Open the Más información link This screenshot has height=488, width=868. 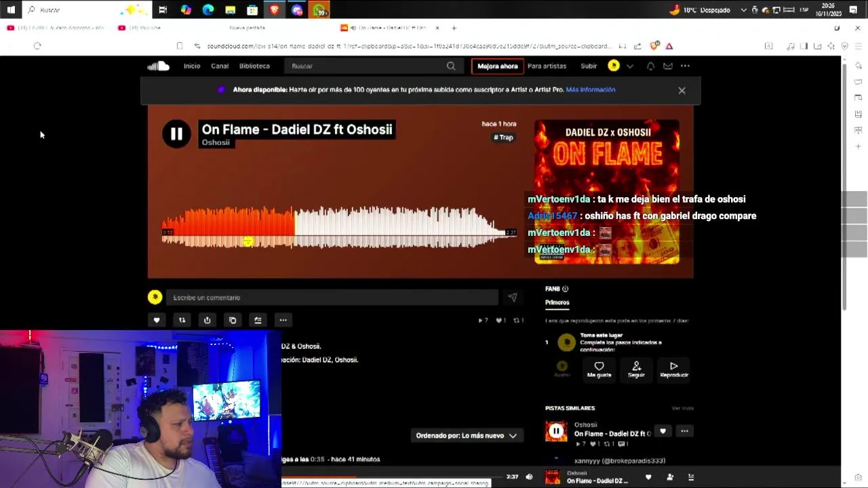pos(591,89)
